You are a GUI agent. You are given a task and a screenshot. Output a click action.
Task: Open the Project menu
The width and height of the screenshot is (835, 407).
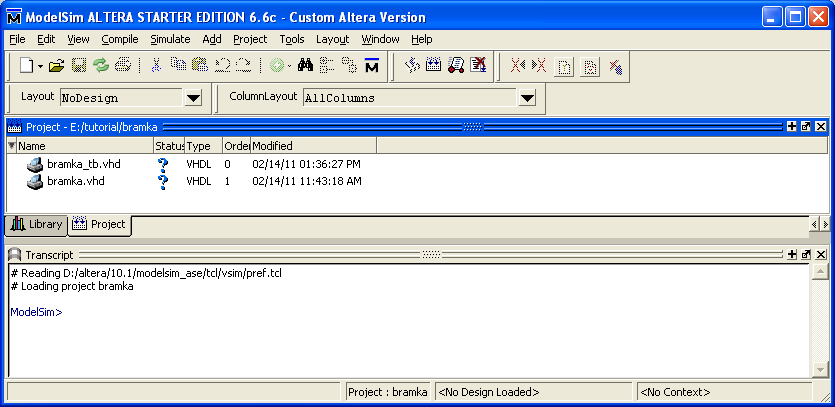[x=250, y=39]
